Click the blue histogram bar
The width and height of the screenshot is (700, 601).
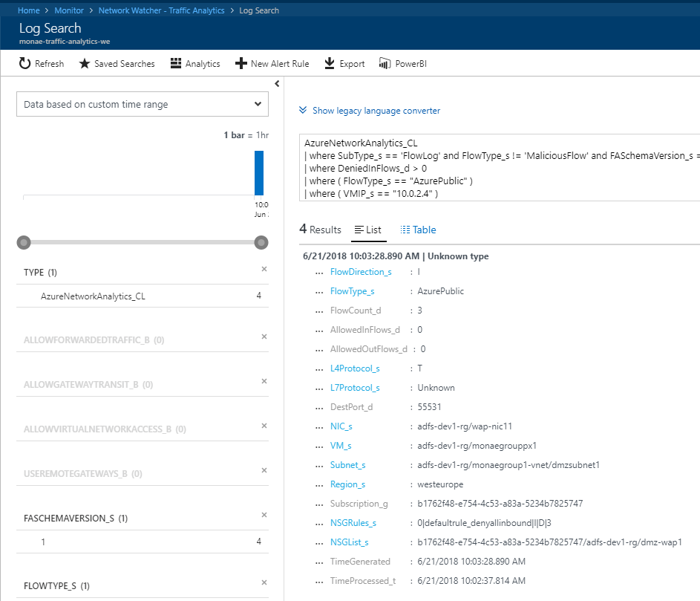point(259,173)
